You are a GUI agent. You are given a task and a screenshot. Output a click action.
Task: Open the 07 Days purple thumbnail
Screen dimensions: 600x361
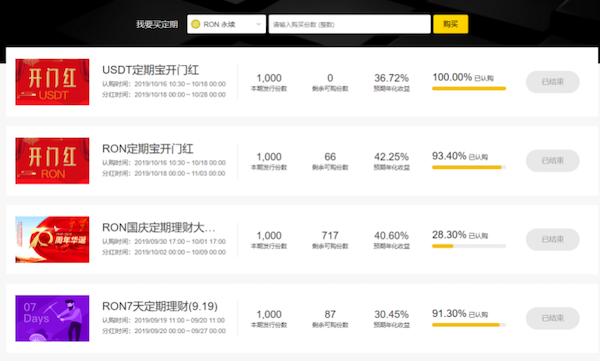point(52,319)
